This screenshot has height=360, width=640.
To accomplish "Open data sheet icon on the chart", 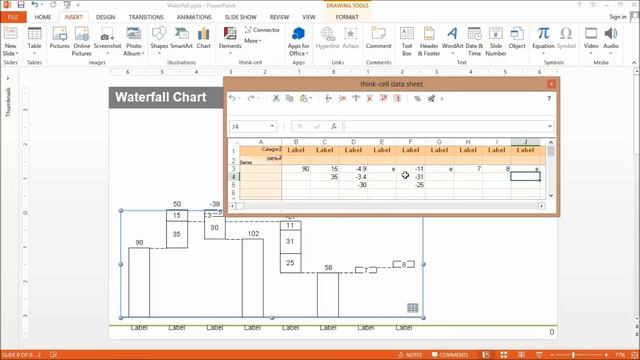I will [x=413, y=308].
